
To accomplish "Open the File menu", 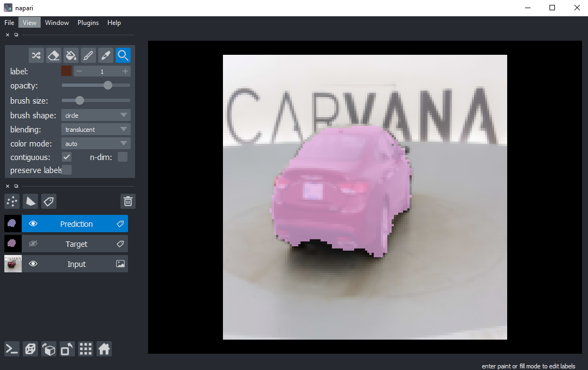I will point(9,22).
